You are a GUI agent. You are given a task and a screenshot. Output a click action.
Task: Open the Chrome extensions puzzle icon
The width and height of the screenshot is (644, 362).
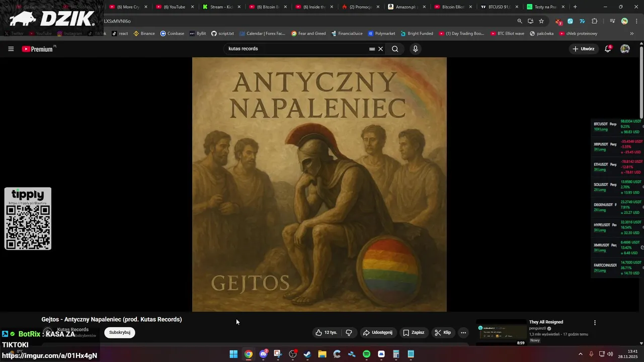[594, 21]
